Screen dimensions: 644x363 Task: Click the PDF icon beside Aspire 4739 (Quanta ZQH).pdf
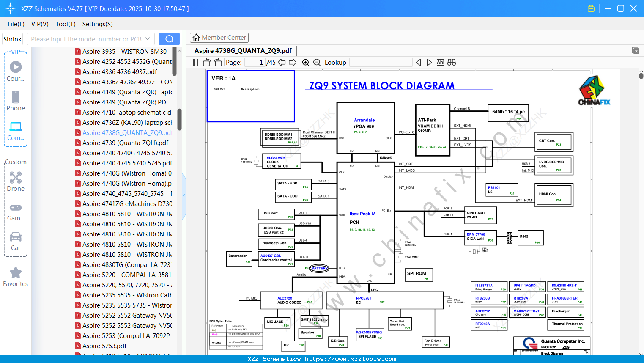click(78, 143)
